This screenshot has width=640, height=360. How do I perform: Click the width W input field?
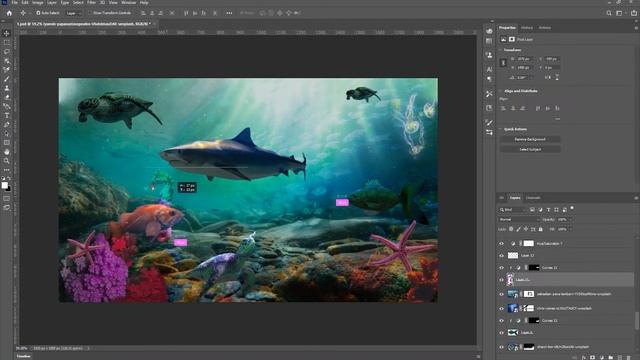click(525, 59)
